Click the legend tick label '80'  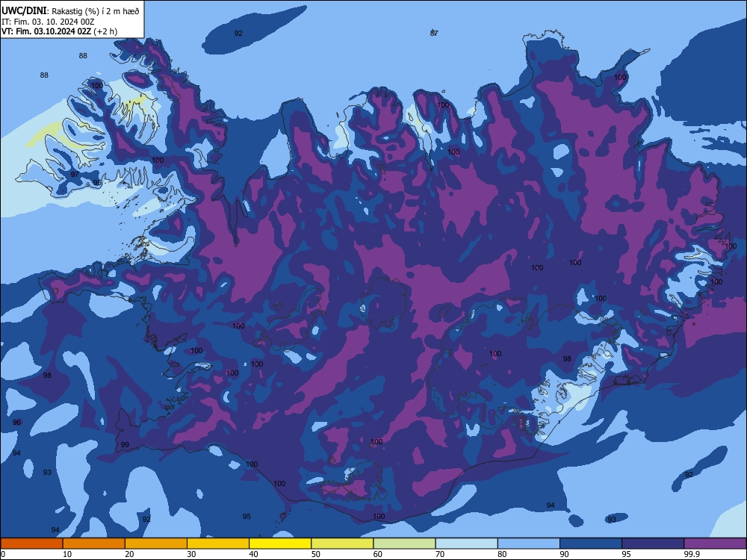coord(502,554)
